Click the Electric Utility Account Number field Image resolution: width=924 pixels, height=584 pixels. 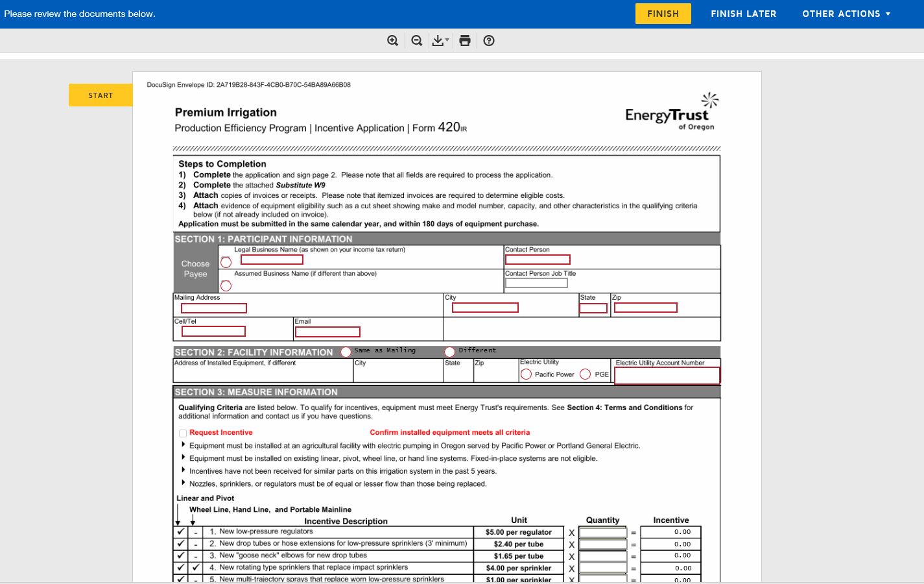coord(667,376)
